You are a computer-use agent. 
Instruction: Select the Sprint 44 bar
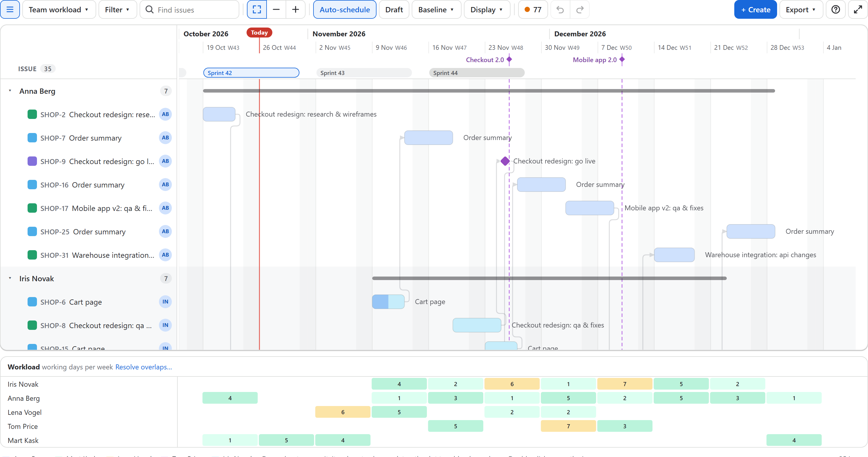(477, 73)
